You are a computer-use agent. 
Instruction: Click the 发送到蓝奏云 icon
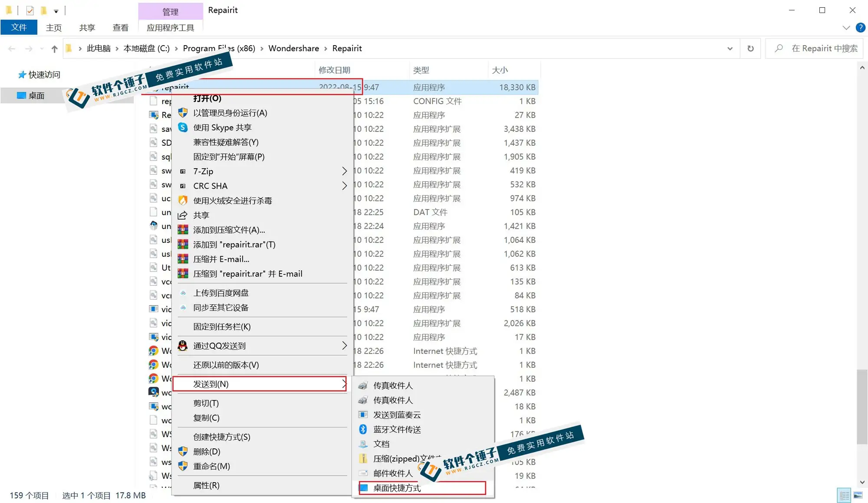pyautogui.click(x=363, y=415)
